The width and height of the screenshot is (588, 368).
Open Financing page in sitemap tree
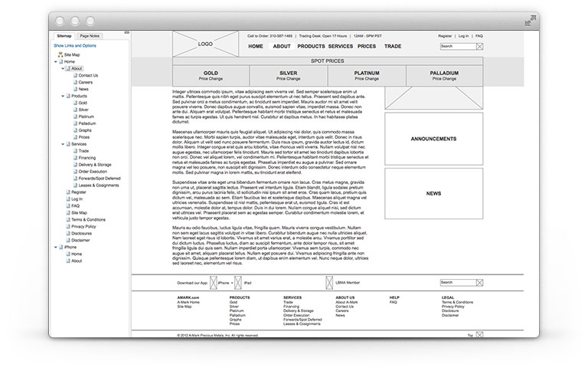(87, 158)
